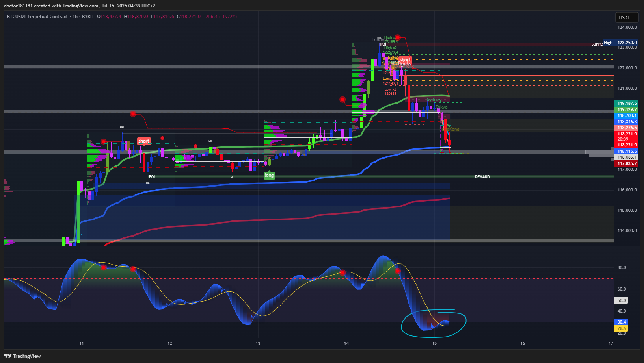
Task: Click the Low x3 120639 level label
Action: pyautogui.click(x=391, y=91)
